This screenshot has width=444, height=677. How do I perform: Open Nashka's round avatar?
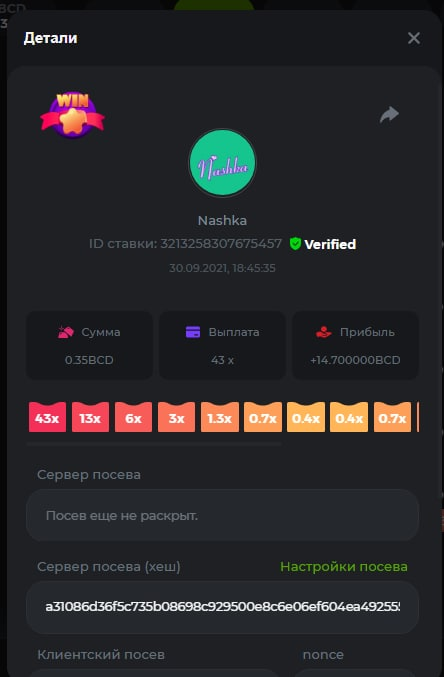pos(222,163)
